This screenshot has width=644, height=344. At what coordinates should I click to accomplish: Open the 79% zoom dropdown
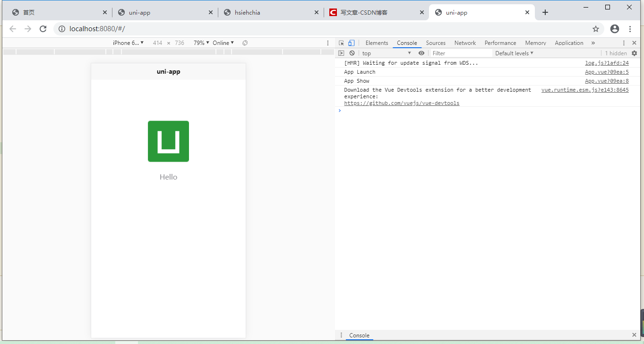click(x=201, y=43)
